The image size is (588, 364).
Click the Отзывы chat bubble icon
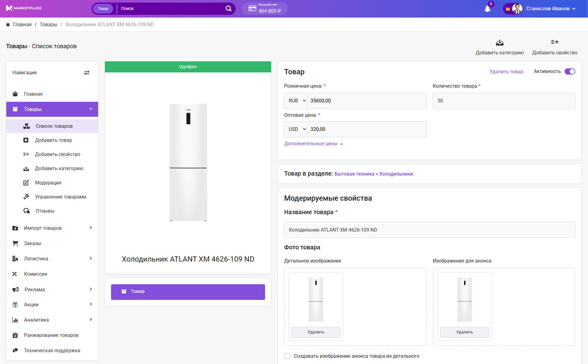click(26, 211)
